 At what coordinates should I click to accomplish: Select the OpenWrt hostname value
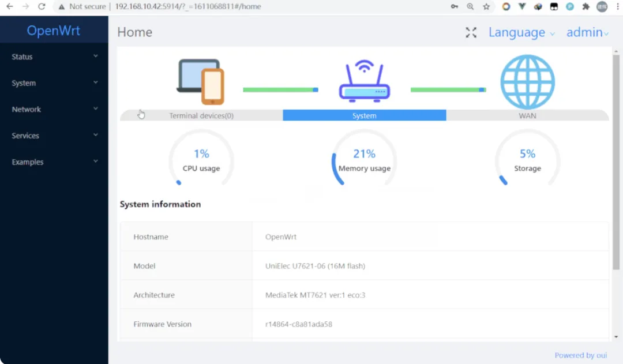[x=281, y=237]
